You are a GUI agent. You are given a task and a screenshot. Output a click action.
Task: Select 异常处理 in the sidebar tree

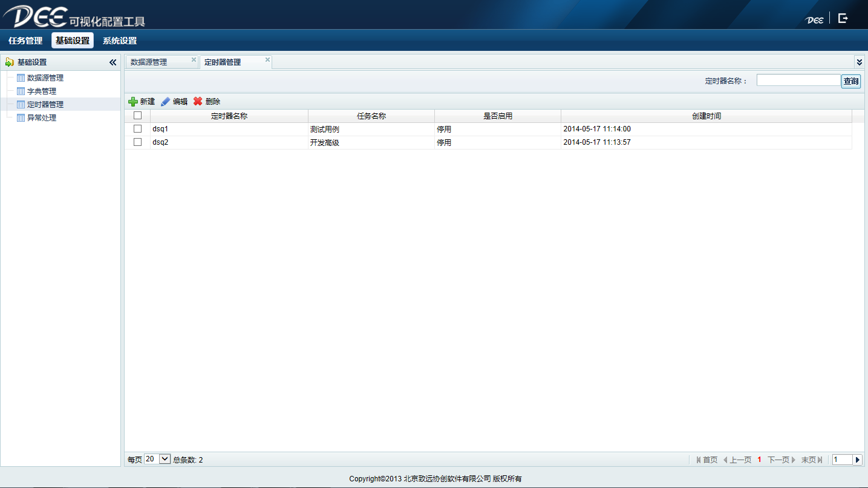click(x=41, y=118)
